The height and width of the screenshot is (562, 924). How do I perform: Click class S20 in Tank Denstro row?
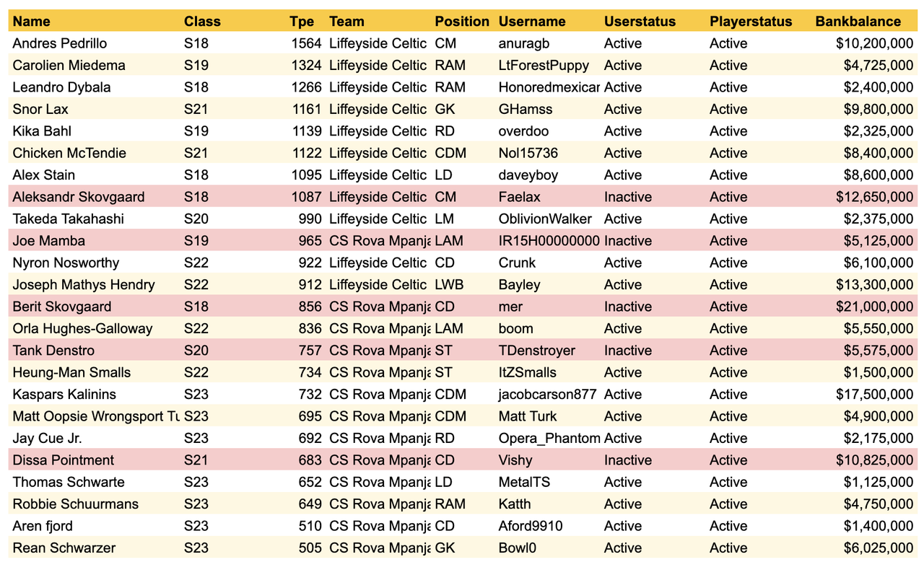click(x=196, y=351)
